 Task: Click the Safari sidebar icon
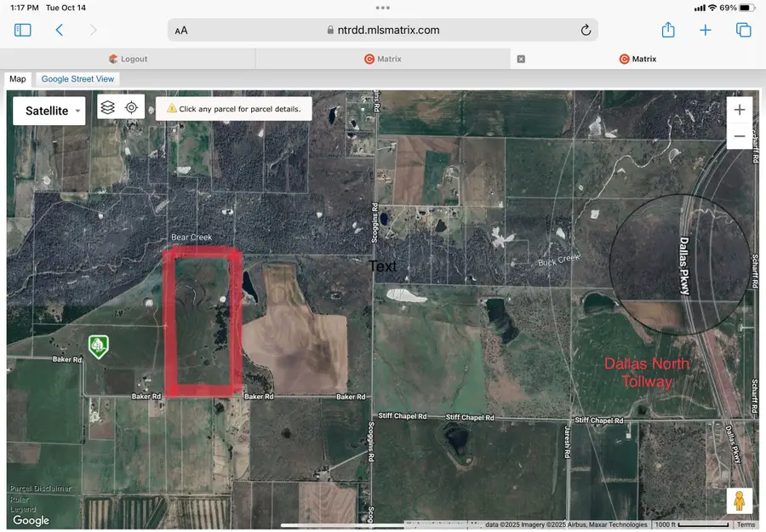pyautogui.click(x=22, y=28)
